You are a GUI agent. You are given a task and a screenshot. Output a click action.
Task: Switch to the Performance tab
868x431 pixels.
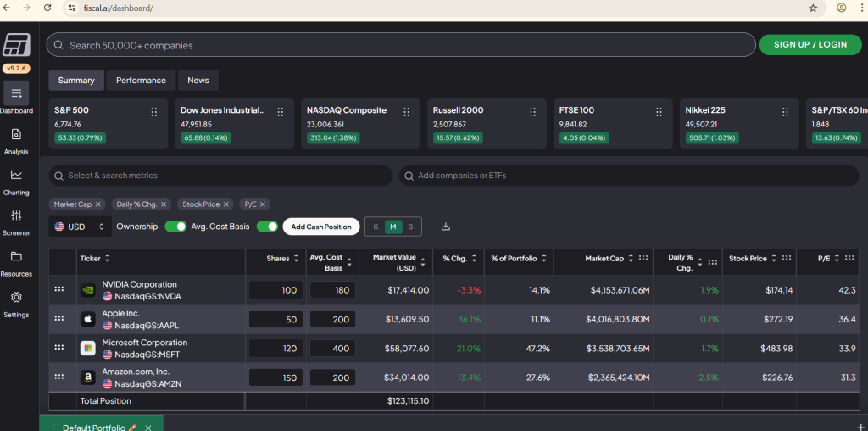point(141,81)
